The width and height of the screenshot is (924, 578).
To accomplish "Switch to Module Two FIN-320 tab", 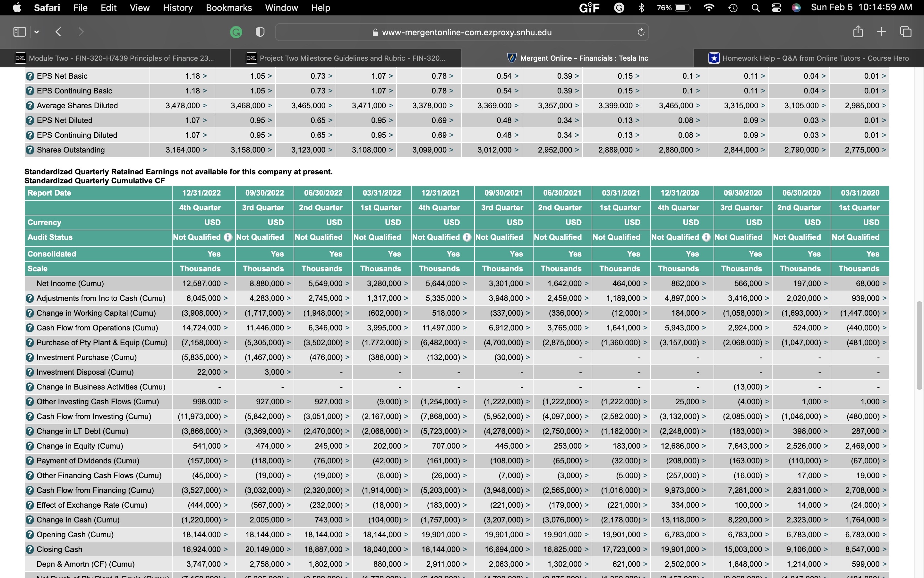I will [115, 58].
